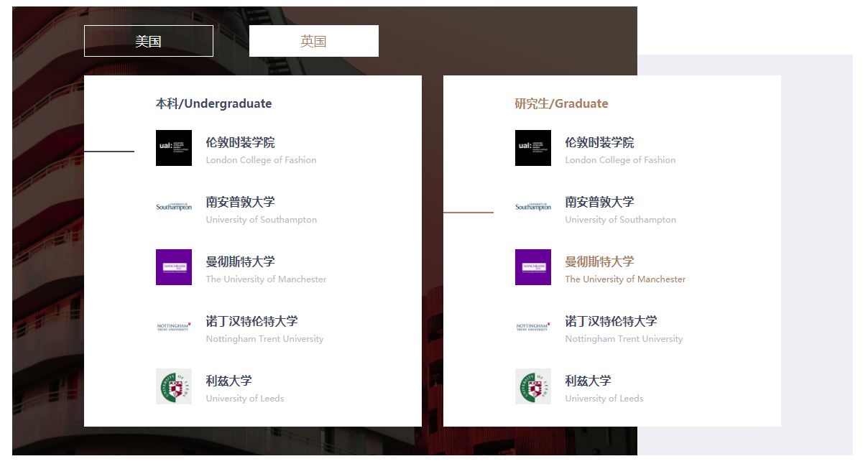The image size is (868, 469).
Task: Click the Manchester logo under Undergraduate
Action: [x=174, y=267]
